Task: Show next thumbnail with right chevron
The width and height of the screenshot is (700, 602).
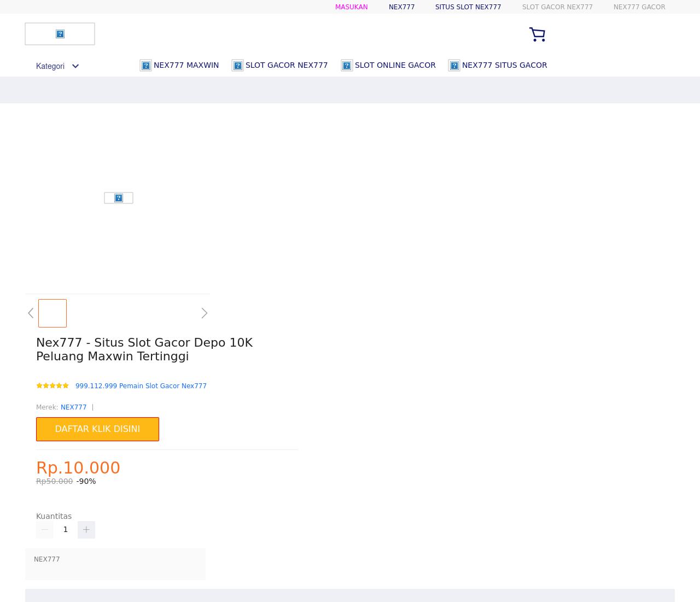Action: coord(204,313)
